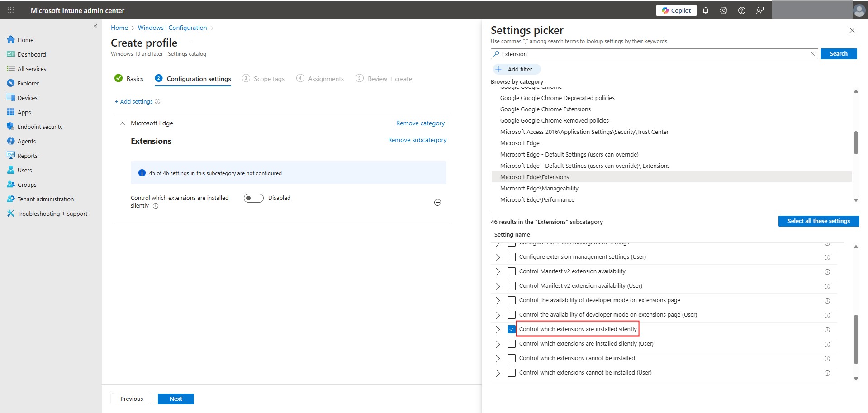This screenshot has height=413, width=868.
Task: Open the Copilot assistant
Action: pos(676,10)
